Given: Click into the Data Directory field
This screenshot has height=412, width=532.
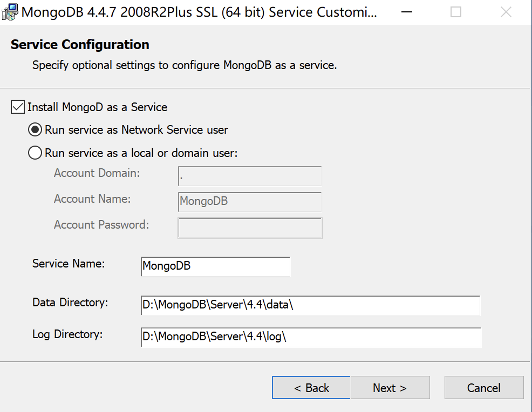Looking at the screenshot, I should (310, 305).
